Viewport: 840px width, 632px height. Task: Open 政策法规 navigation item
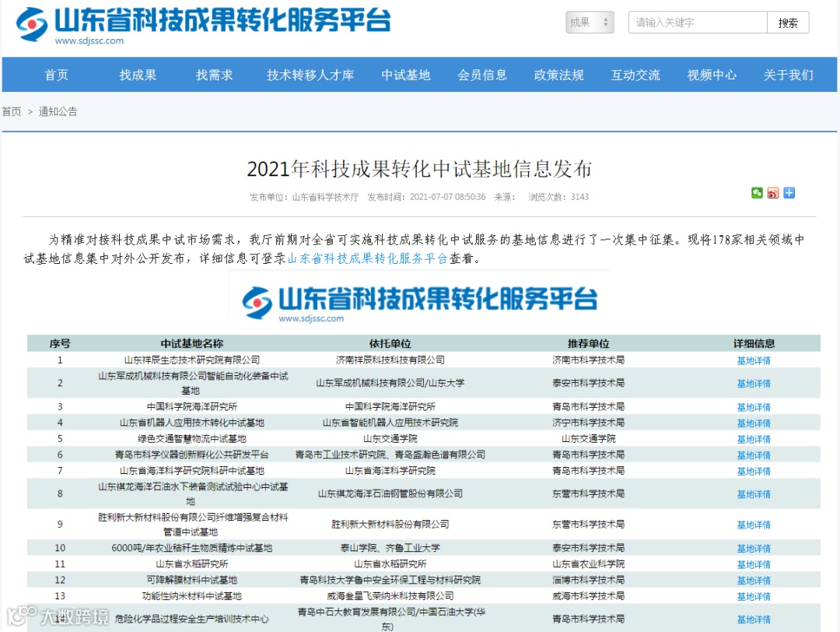tap(558, 75)
